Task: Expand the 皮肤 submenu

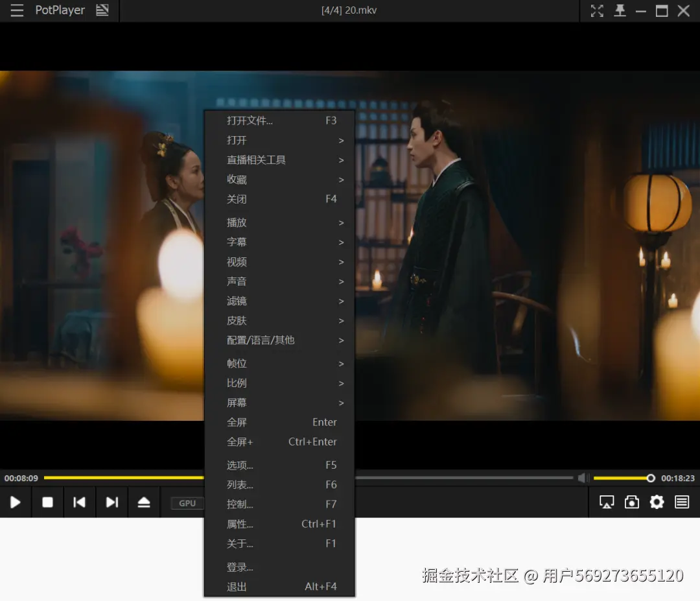Action: point(280,320)
